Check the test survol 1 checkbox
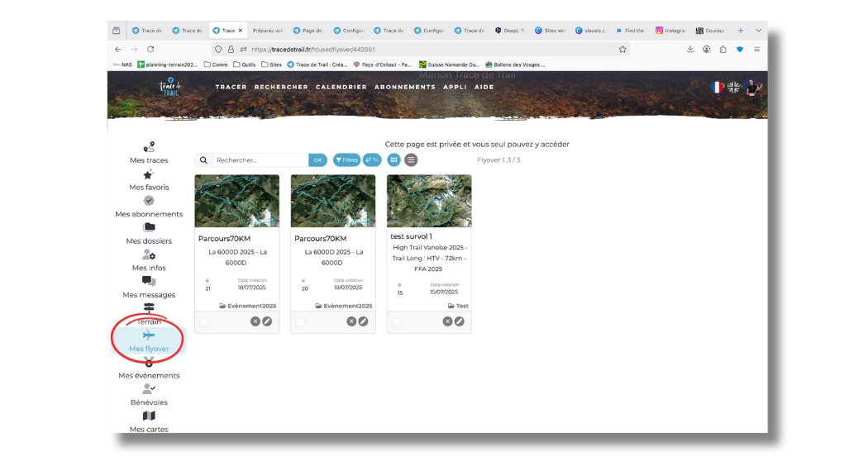 tap(396, 321)
